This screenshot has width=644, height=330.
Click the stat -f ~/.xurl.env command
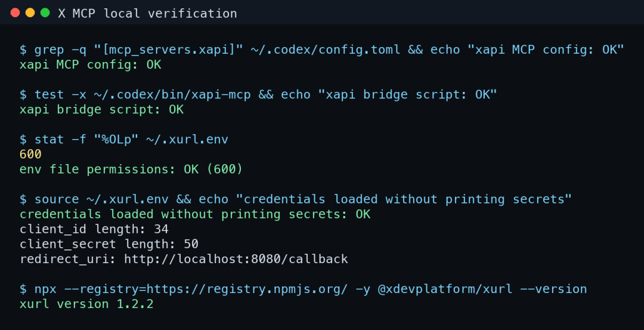[124, 139]
